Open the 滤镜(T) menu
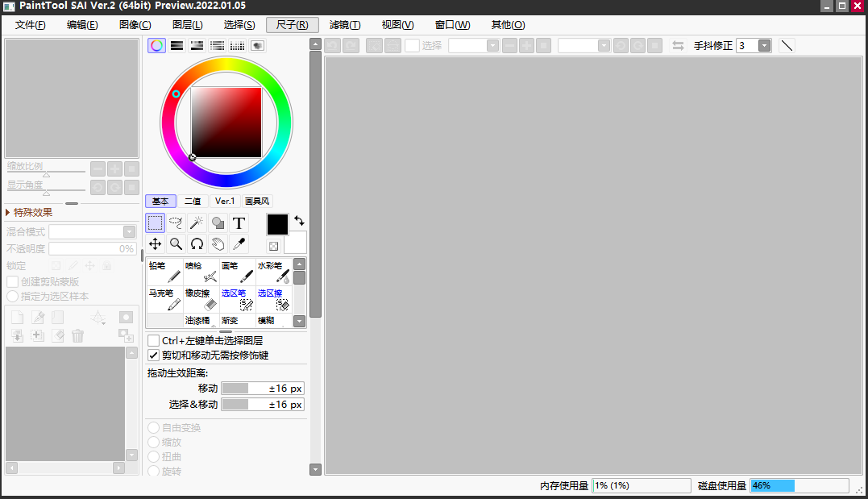Image resolution: width=868 pixels, height=499 pixels. [344, 25]
